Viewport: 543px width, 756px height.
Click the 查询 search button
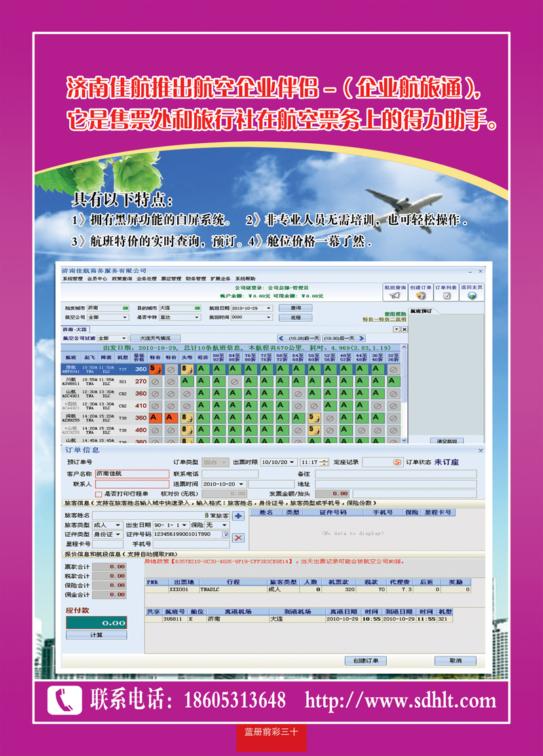pos(296,308)
